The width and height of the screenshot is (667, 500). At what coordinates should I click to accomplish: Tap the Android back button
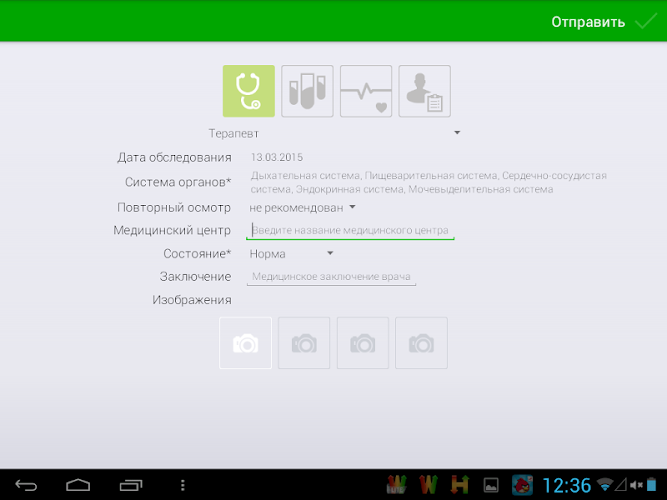(x=26, y=485)
